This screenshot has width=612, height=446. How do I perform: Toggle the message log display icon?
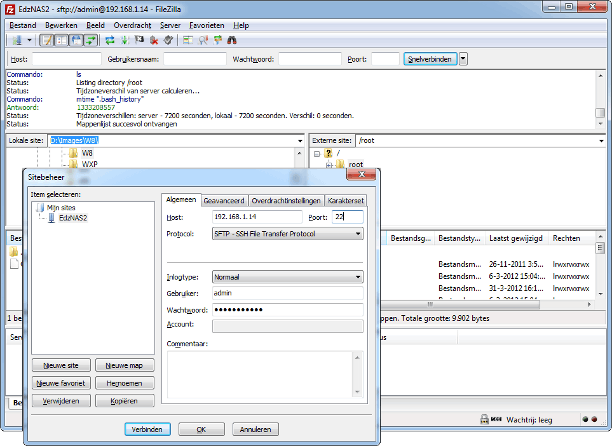coord(47,40)
